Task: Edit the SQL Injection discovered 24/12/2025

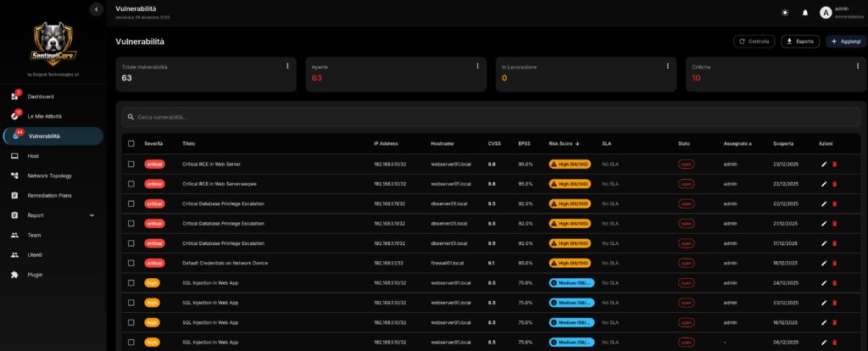Action: point(824,283)
